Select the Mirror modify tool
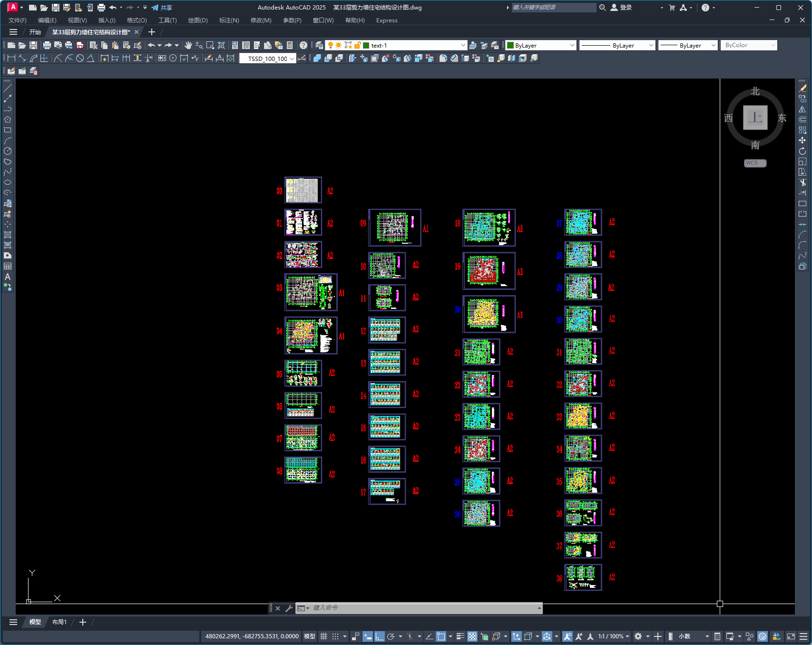Viewport: 812px width, 645px height. pyautogui.click(x=802, y=109)
